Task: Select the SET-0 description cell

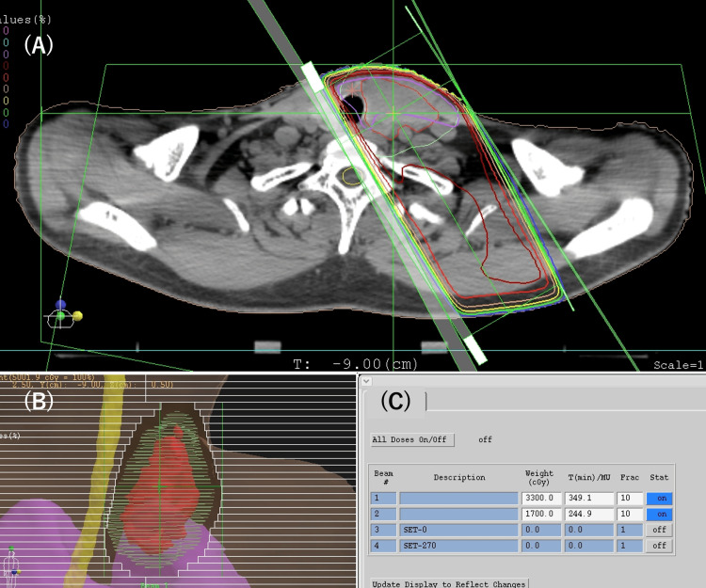Action: [x=458, y=530]
